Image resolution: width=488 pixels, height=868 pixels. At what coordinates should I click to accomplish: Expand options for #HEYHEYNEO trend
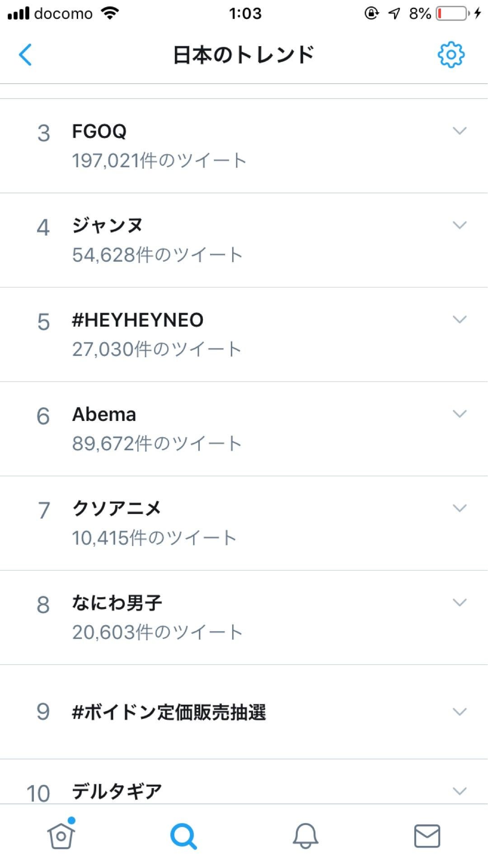tap(460, 320)
